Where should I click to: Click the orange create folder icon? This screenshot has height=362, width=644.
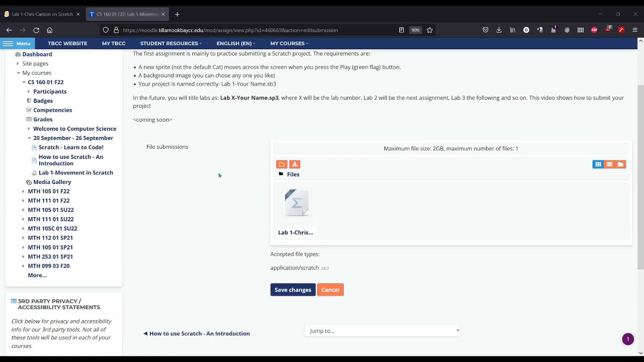(x=282, y=164)
